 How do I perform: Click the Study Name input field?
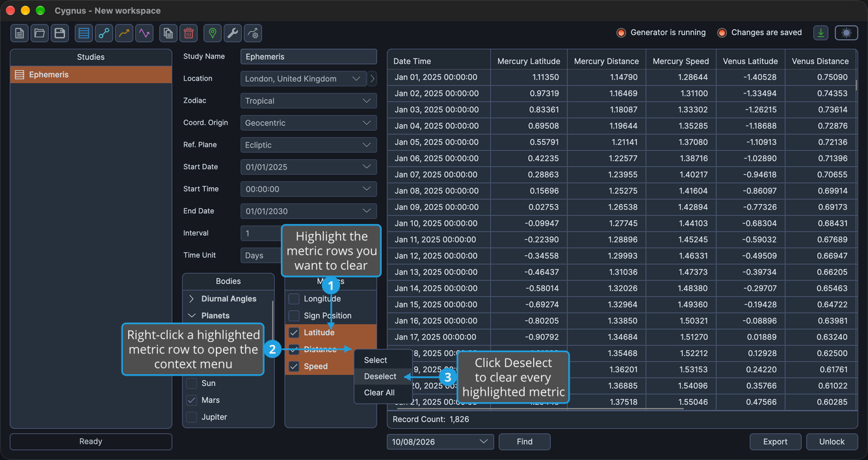[x=309, y=57]
